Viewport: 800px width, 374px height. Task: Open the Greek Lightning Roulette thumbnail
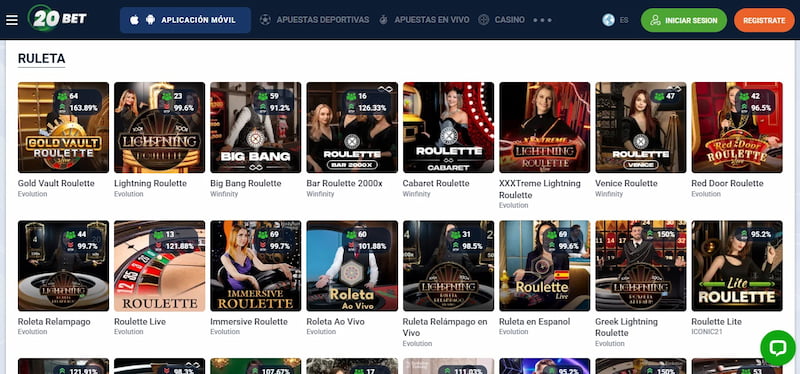click(641, 266)
